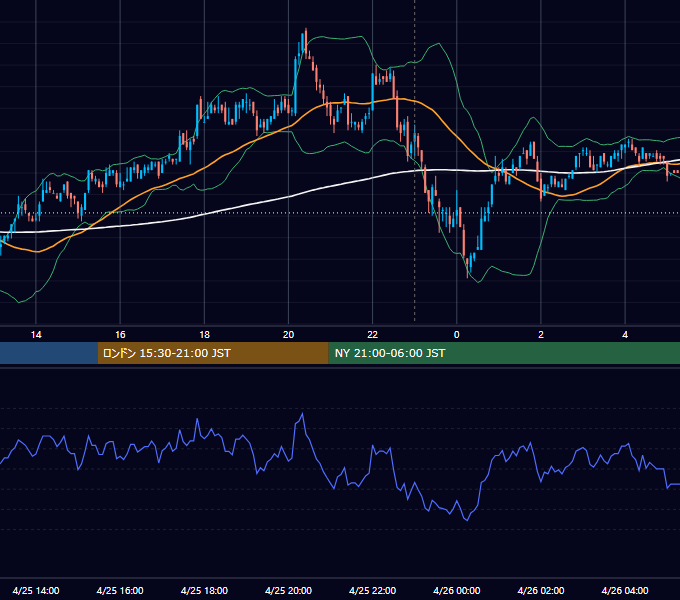Click the 14 hour axis label
Image resolution: width=680 pixels, height=600 pixels.
(x=36, y=335)
